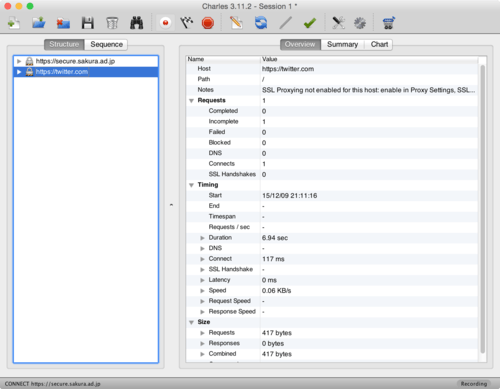The width and height of the screenshot is (500, 389).
Task: Expand the Duration timing row
Action: click(202, 238)
